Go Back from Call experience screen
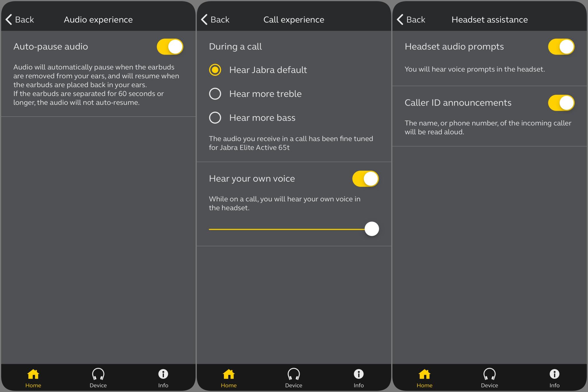 [x=215, y=20]
